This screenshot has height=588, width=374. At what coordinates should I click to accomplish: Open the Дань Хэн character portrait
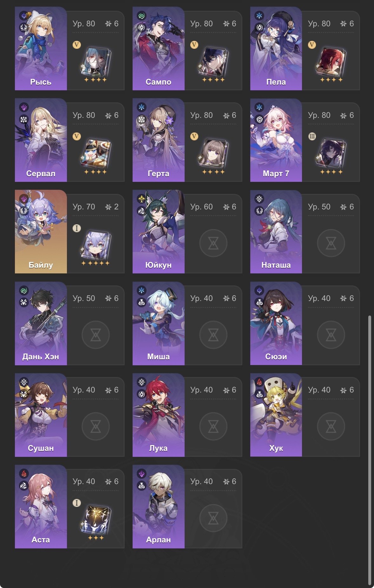coord(41,323)
